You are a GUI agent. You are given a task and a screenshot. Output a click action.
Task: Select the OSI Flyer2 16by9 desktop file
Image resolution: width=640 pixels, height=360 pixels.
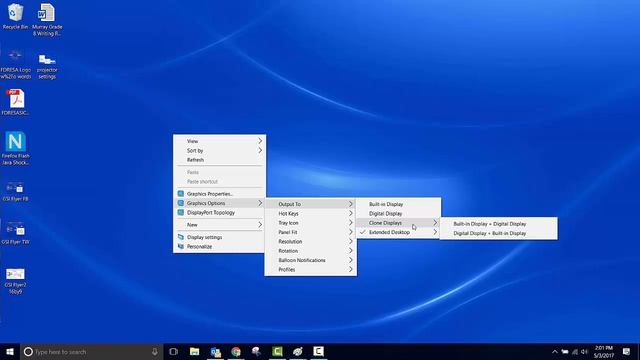(x=16, y=281)
